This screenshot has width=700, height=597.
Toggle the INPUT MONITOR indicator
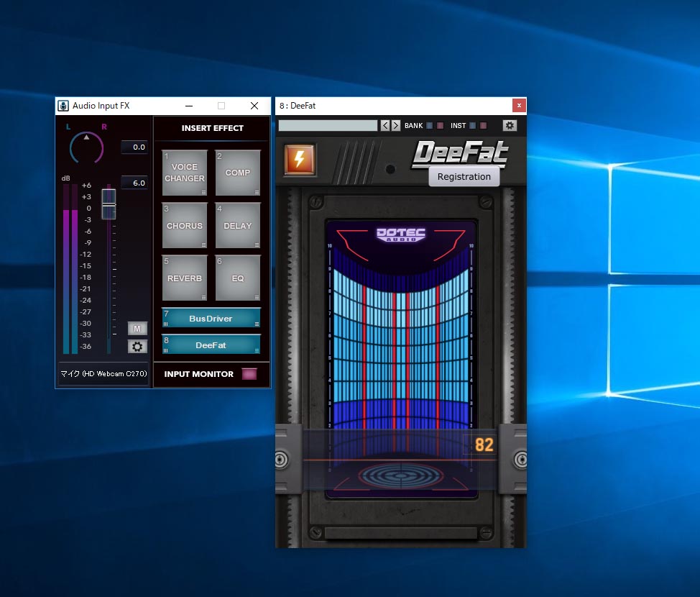249,374
